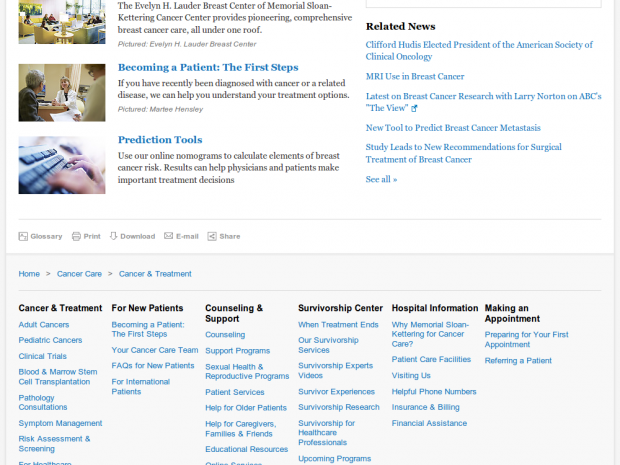Open Latest on Breast Cancer Research link

484,102
